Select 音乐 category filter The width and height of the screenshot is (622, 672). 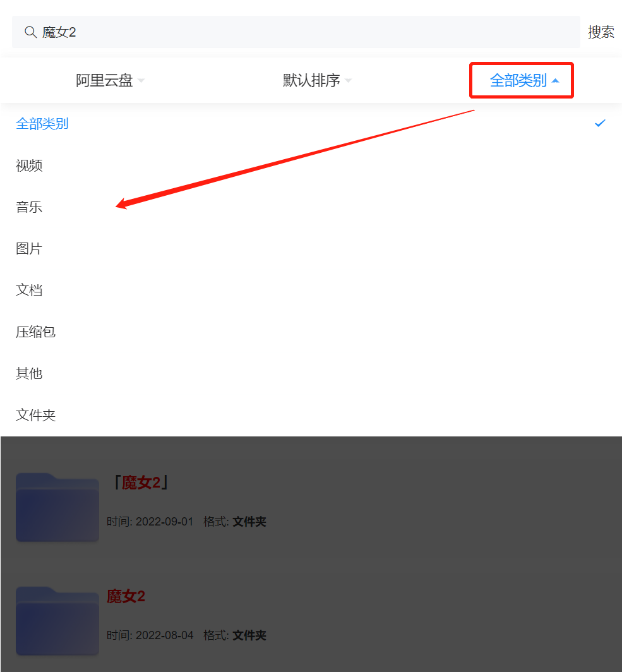coord(29,207)
